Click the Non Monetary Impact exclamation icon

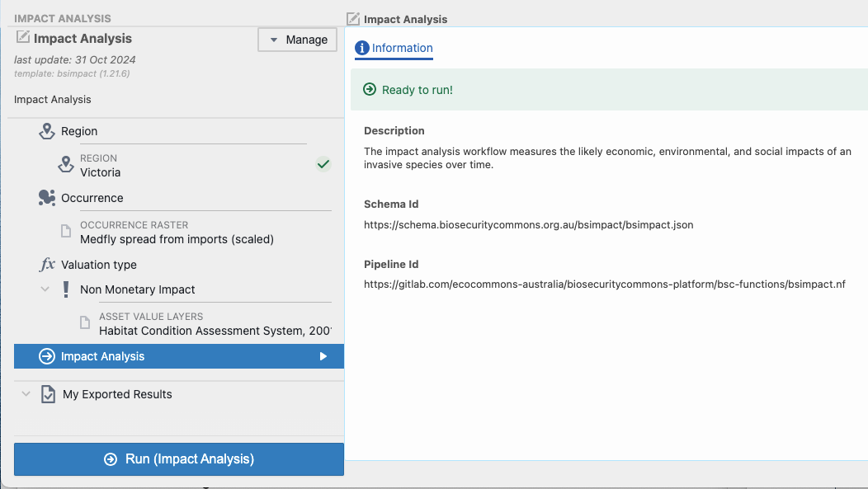[66, 289]
